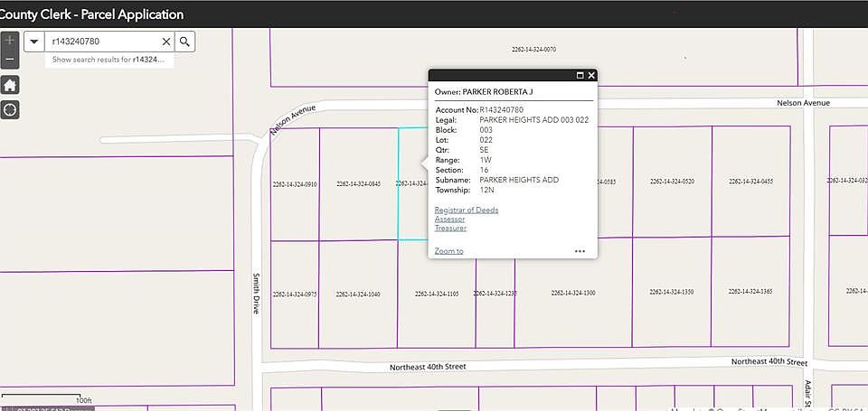Screen dimensions: 868x411
Task: Open the Registrar of Deeds link
Action: point(467,210)
